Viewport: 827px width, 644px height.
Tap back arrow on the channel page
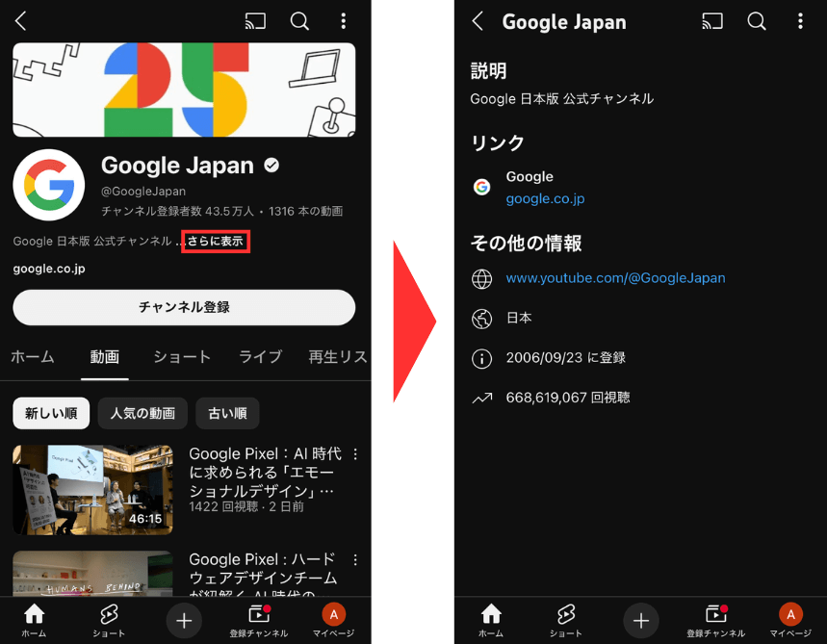click(20, 21)
